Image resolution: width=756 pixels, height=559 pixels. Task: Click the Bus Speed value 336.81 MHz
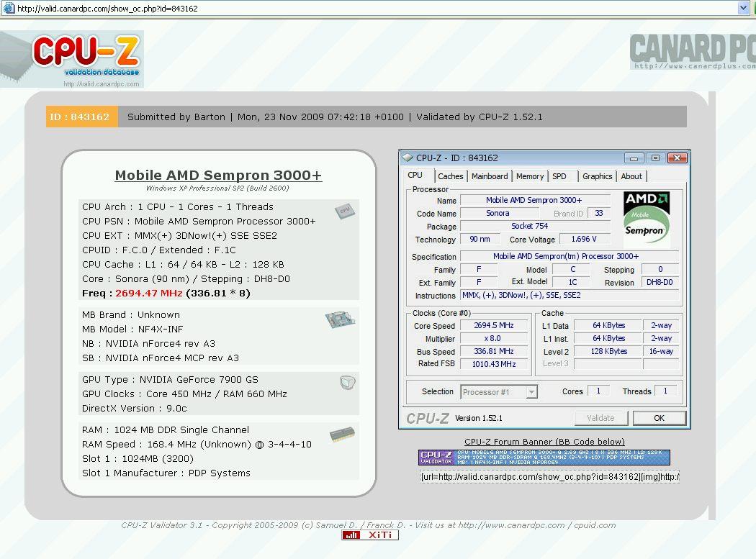[494, 351]
